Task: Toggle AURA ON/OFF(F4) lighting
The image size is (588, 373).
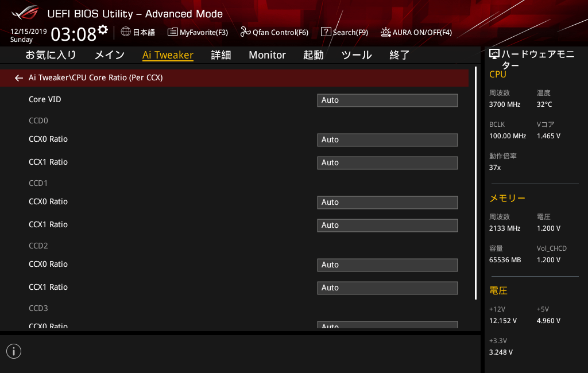Action: pyautogui.click(x=385, y=32)
